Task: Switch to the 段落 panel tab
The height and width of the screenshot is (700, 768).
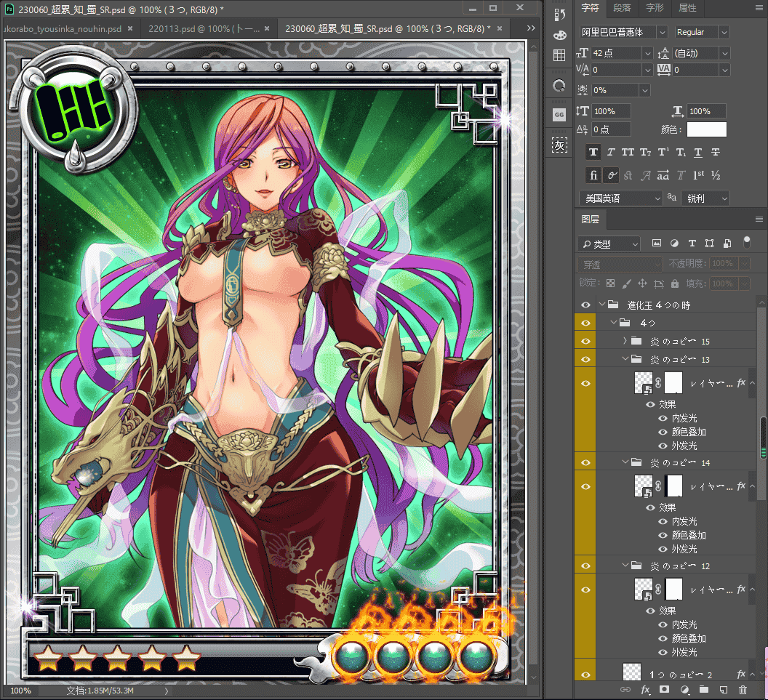Action: (x=622, y=8)
